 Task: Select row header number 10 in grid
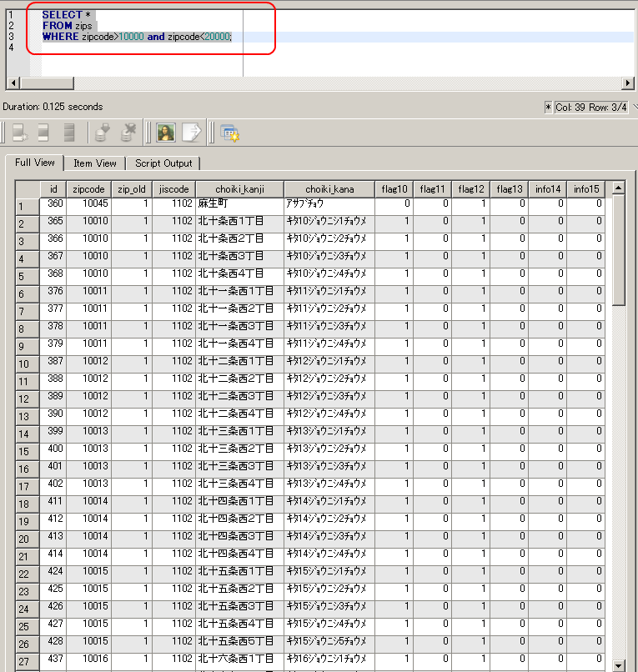[28, 364]
